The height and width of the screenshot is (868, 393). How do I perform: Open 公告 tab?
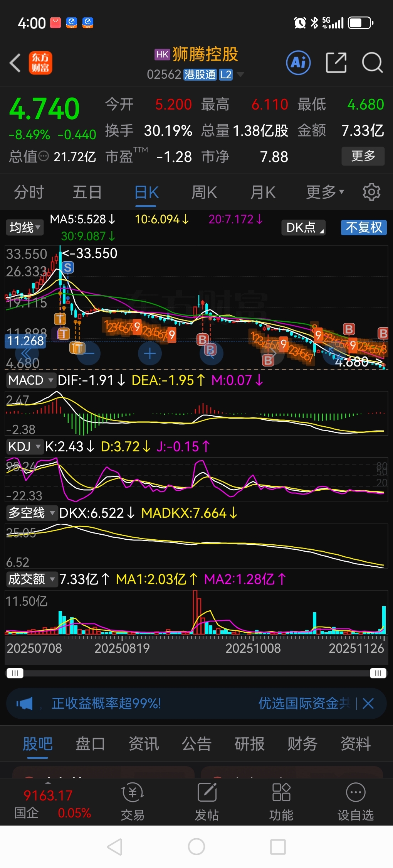(x=196, y=744)
